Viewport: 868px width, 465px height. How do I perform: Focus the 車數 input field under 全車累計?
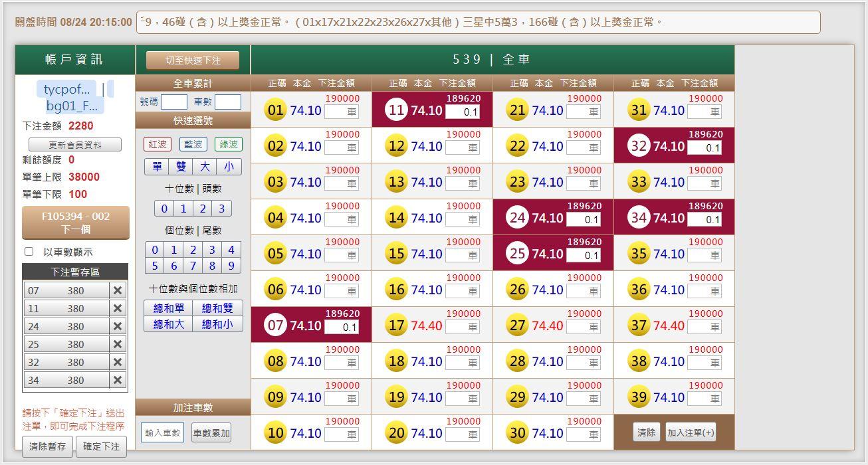[x=228, y=102]
